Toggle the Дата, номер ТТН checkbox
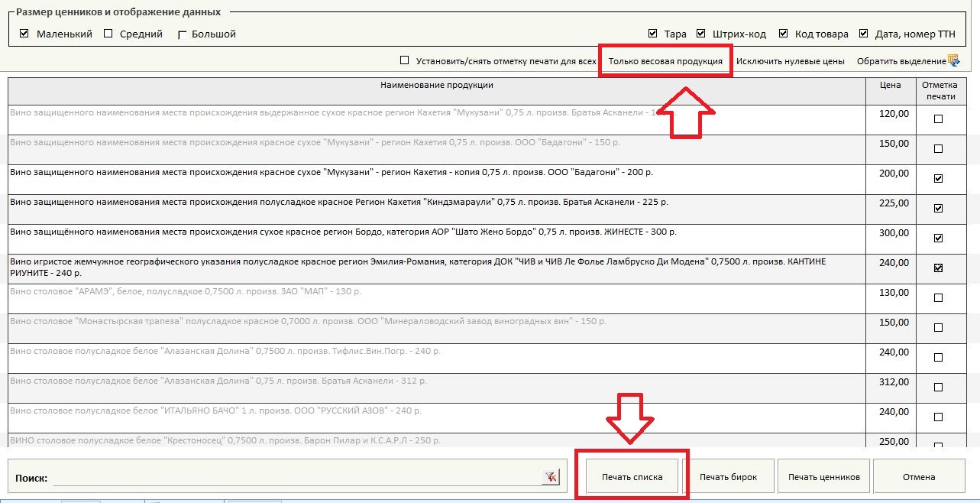This screenshot has width=980, height=503. (863, 34)
